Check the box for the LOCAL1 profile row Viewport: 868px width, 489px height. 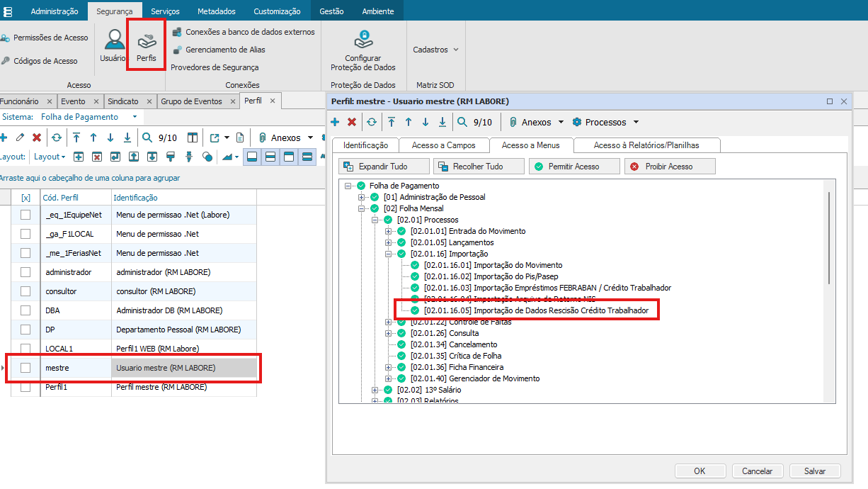25,349
